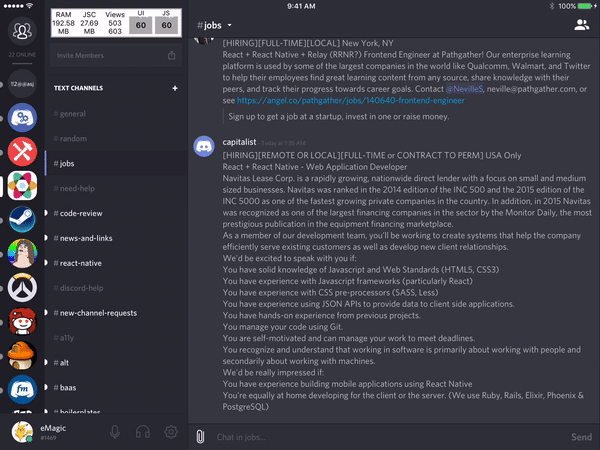The width and height of the screenshot is (600, 450).
Task: Click the '22 ONLINE' label
Action: 22,55
